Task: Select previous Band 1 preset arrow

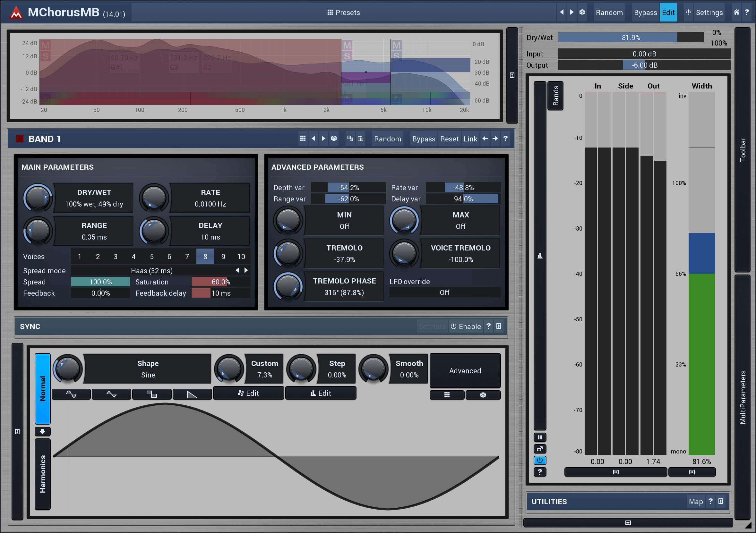Action: pyautogui.click(x=314, y=139)
